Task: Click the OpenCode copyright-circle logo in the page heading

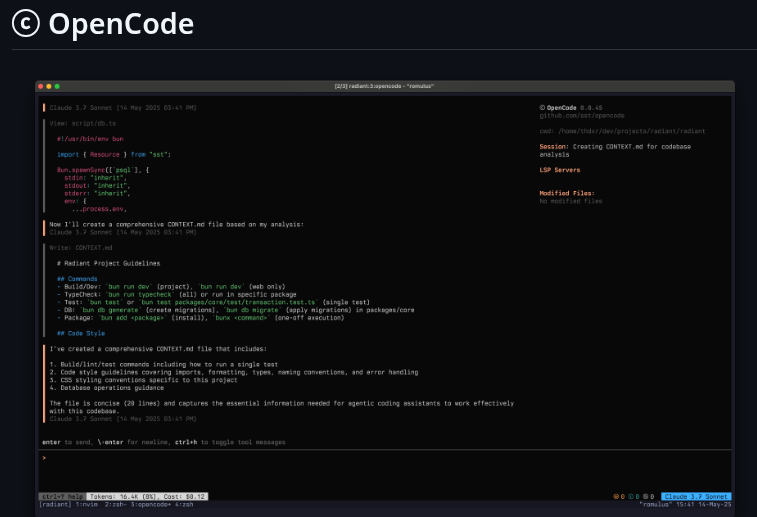Action: [x=26, y=23]
